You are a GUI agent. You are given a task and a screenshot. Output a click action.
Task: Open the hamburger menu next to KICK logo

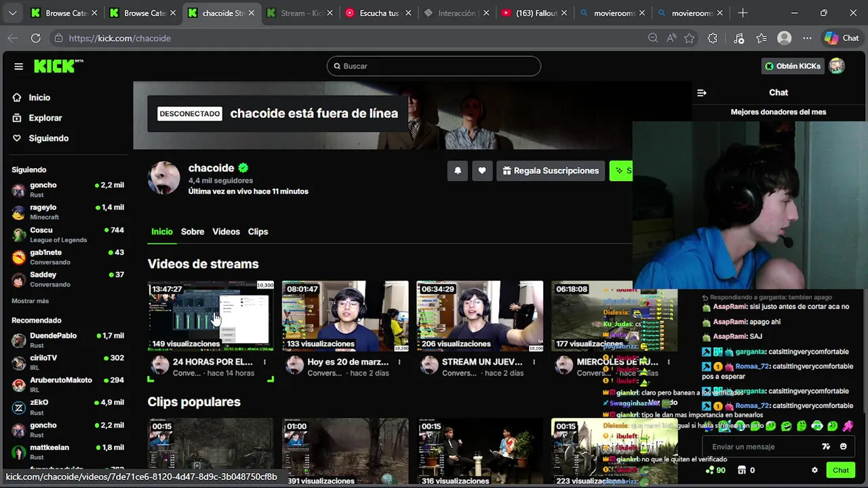pyautogui.click(x=18, y=66)
